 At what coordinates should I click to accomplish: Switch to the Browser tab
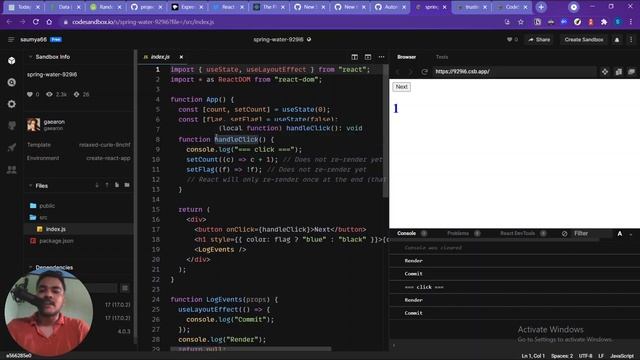pyautogui.click(x=407, y=57)
